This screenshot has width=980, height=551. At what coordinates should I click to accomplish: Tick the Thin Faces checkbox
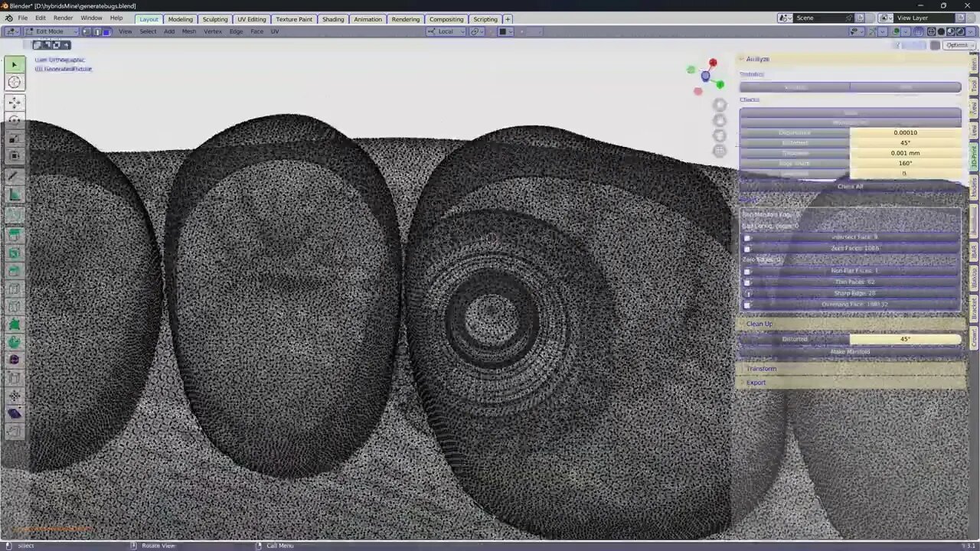[748, 282]
